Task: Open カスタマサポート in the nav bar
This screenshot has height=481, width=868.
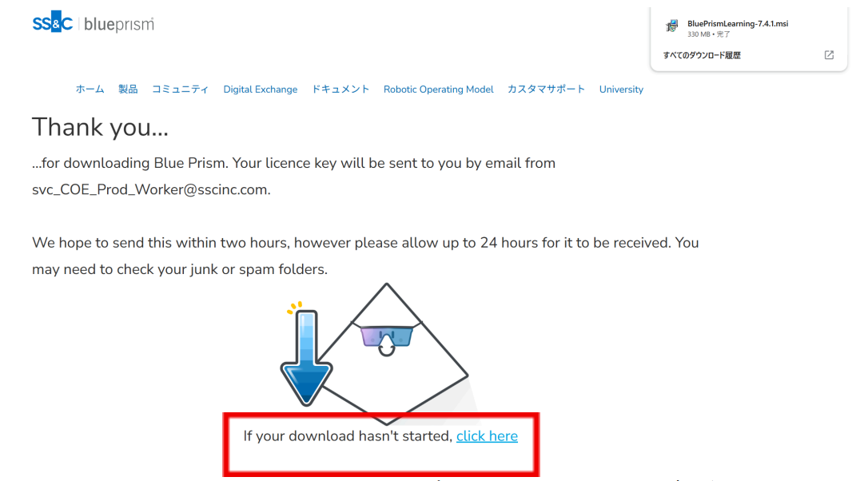Action: (547, 89)
